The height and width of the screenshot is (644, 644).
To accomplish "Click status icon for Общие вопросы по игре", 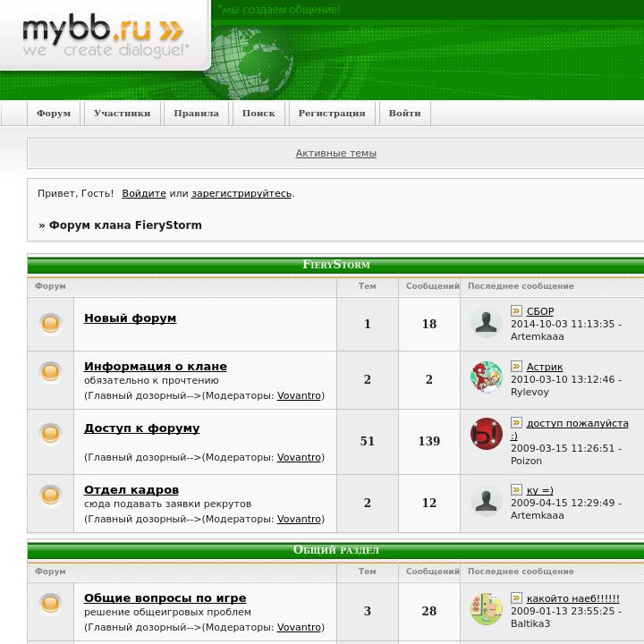I will [50, 604].
